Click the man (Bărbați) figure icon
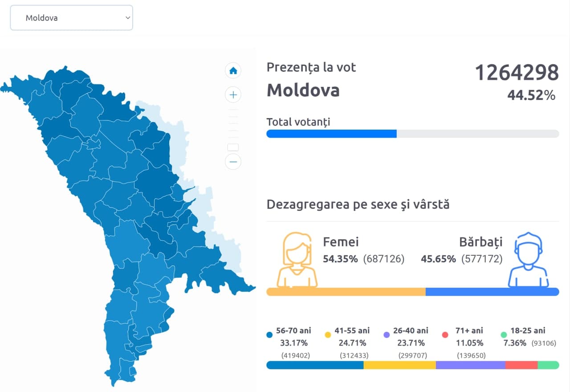 tap(528, 260)
